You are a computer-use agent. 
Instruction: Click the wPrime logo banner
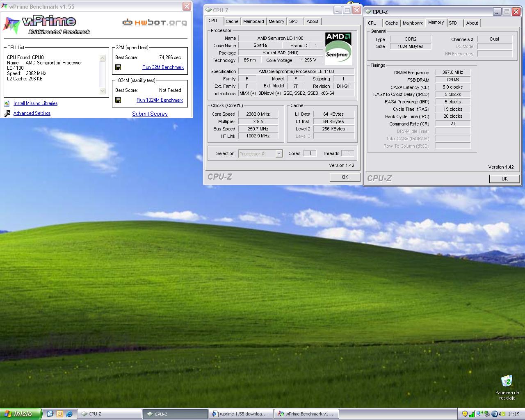[x=46, y=25]
